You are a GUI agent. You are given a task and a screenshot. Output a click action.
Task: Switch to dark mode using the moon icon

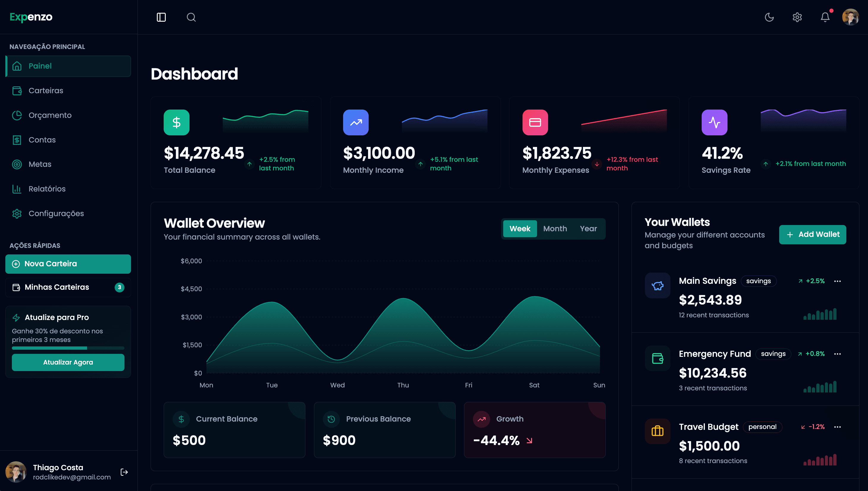pos(769,17)
